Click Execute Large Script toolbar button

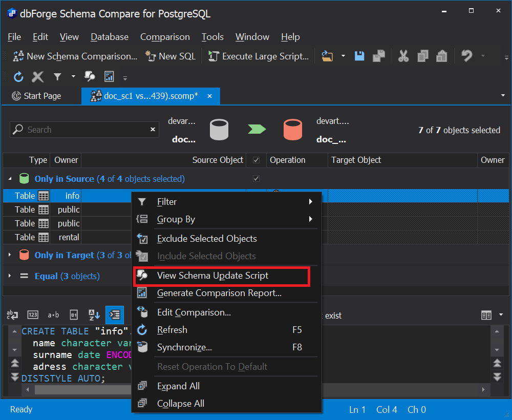point(258,56)
